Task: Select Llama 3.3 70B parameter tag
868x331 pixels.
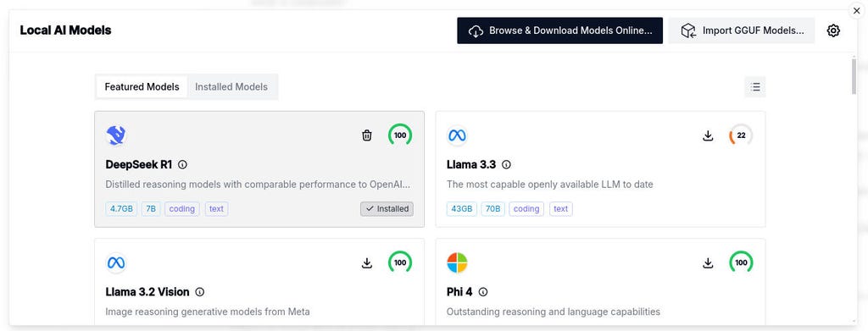Action: click(492, 209)
